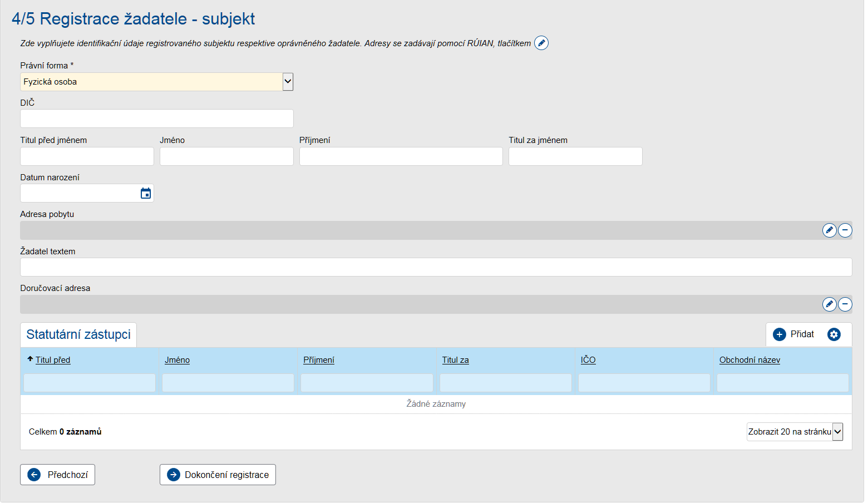Click inside the DIČ input field
The height and width of the screenshot is (503, 868).
point(156,119)
